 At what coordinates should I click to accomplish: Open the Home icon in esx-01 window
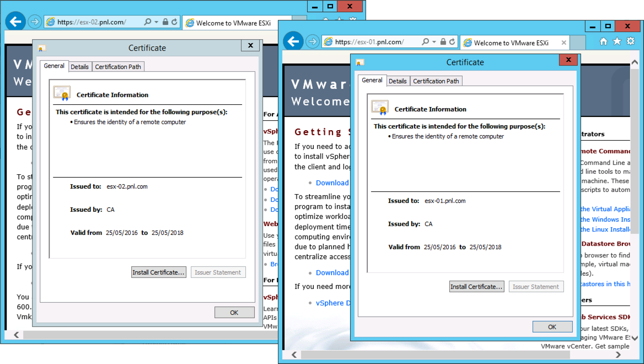point(603,41)
